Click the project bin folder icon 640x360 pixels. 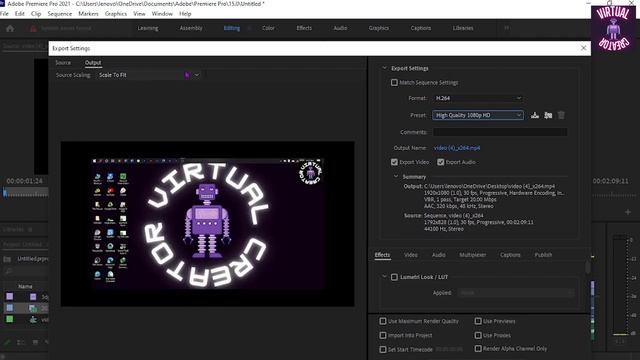click(x=7, y=259)
